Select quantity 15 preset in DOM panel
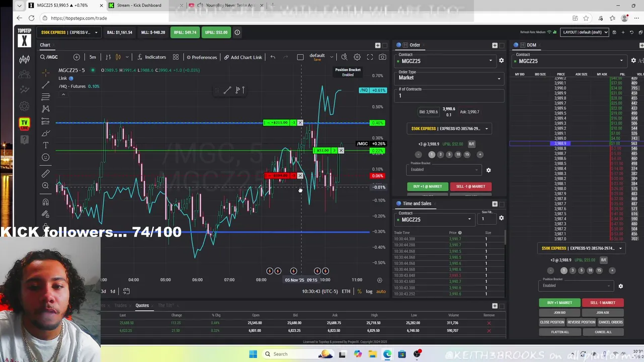This screenshot has height=362, width=644. 599,270
